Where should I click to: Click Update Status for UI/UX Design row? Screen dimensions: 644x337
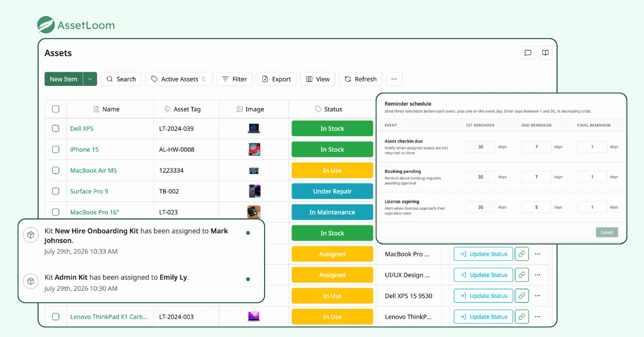[483, 275]
